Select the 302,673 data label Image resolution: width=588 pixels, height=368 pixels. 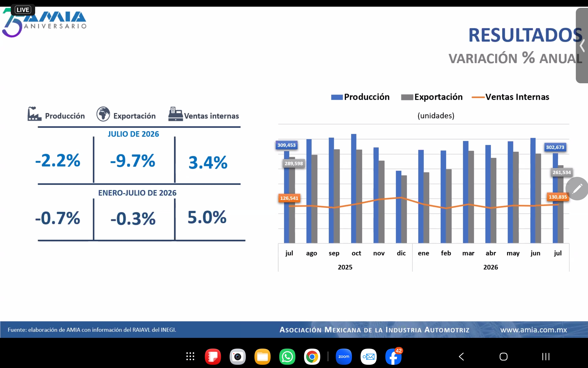(555, 147)
